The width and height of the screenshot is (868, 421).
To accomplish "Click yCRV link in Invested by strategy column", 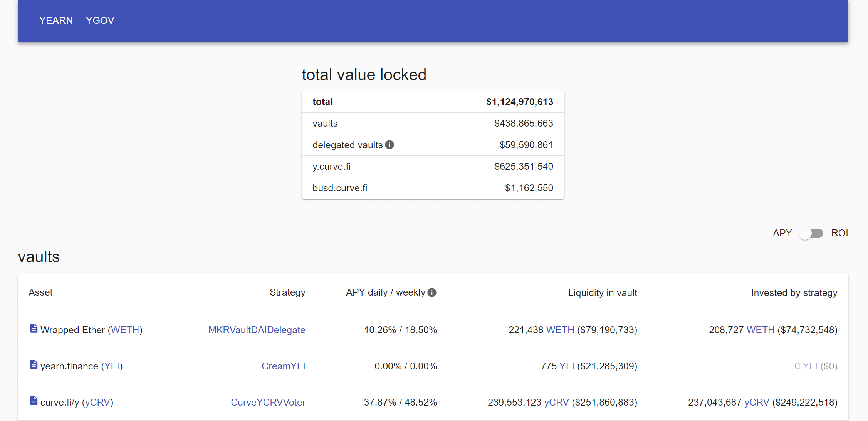I will pyautogui.click(x=757, y=403).
